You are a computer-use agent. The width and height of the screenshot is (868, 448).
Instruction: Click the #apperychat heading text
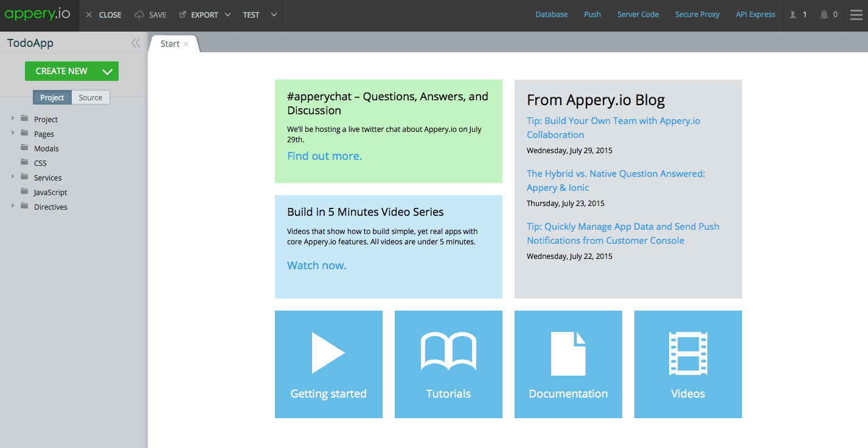coord(387,103)
